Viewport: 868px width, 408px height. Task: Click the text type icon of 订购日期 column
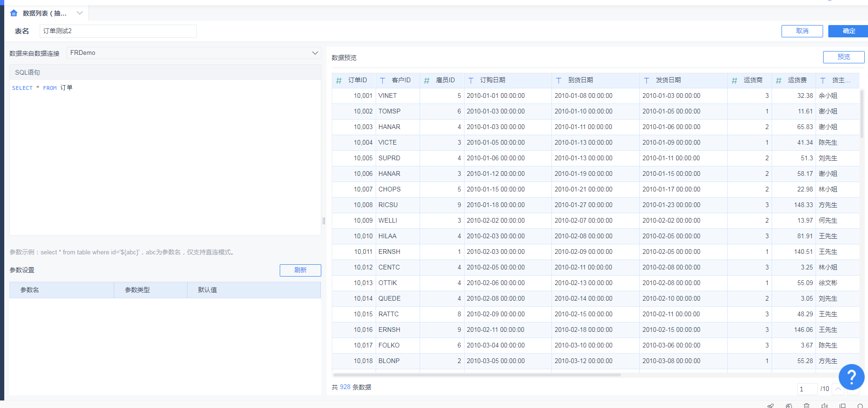click(x=471, y=80)
